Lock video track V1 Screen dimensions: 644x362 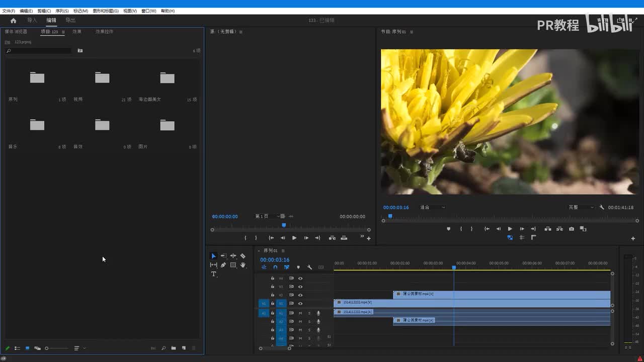273,304
